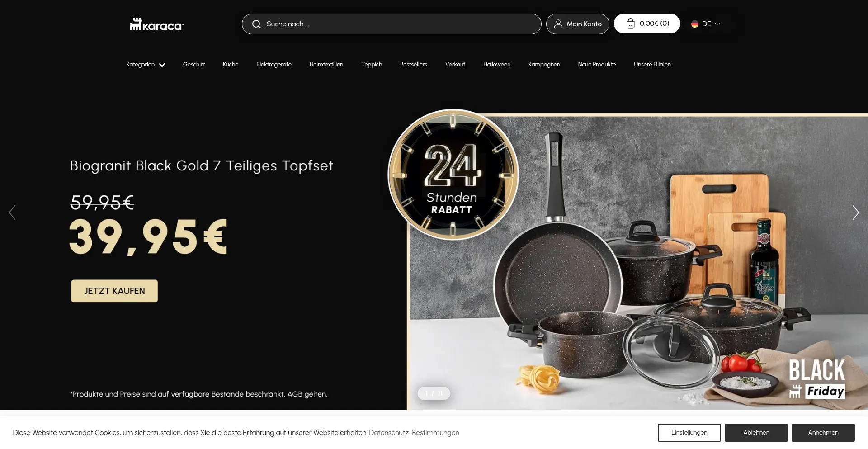Click the 24 Stunden Rabatt badge
This screenshot has width=868, height=449.
[453, 175]
